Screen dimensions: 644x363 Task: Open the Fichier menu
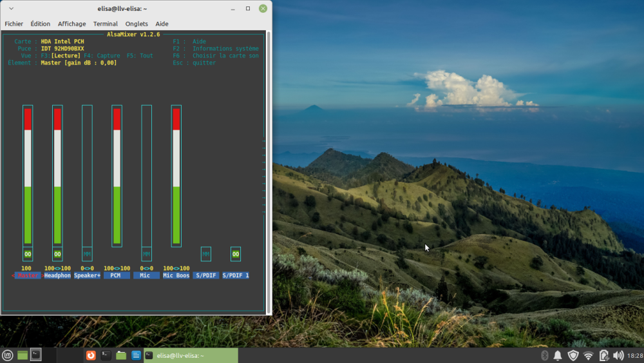point(14,24)
